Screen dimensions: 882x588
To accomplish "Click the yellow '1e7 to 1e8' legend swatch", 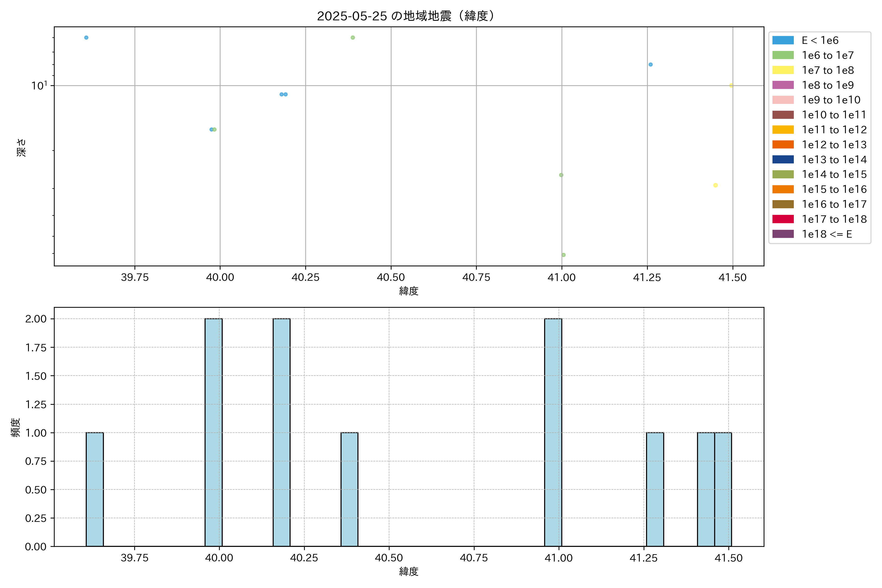I will click(783, 70).
